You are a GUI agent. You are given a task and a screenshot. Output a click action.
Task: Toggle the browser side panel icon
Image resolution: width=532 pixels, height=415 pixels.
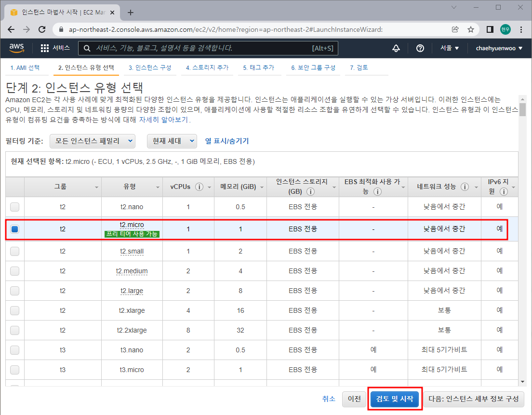(x=490, y=29)
